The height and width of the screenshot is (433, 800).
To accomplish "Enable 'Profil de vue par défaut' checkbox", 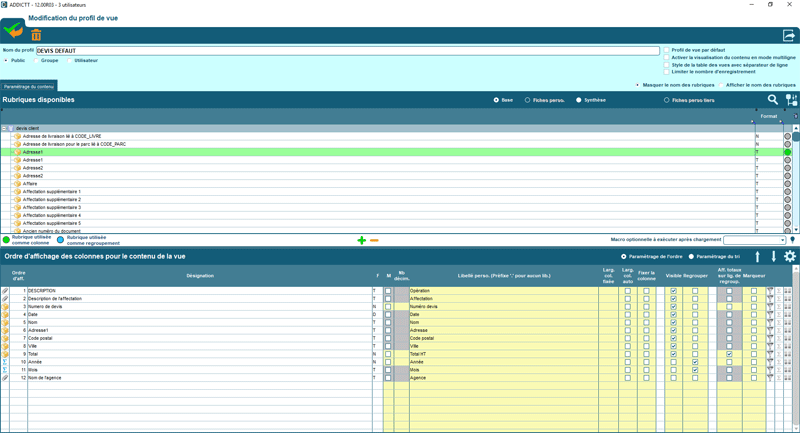I will (x=667, y=50).
